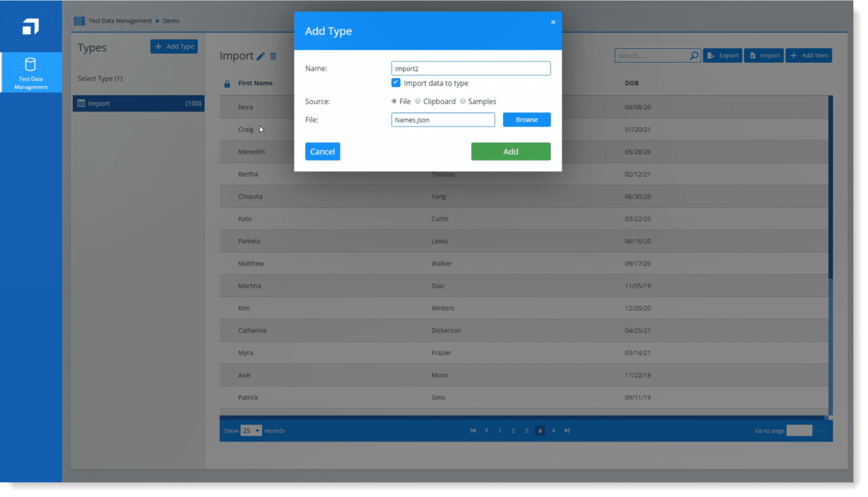The height and width of the screenshot is (497, 868).
Task: Go to last page of records
Action: pos(567,430)
